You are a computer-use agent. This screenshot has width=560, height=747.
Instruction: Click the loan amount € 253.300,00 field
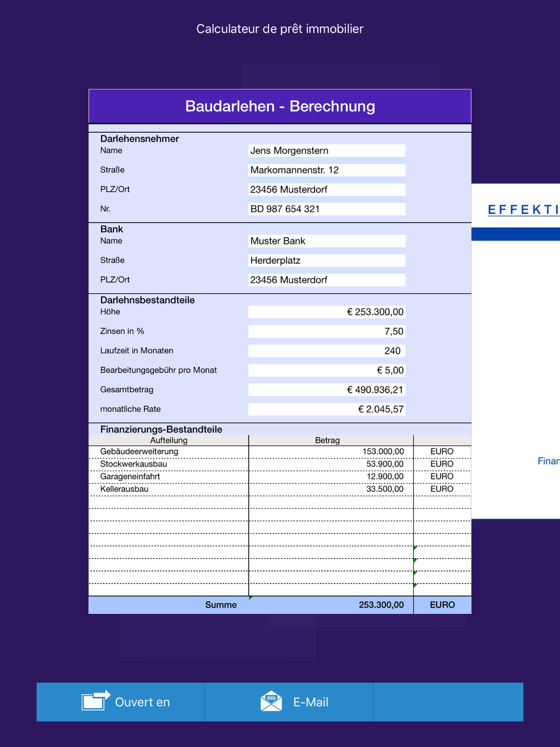[326, 312]
